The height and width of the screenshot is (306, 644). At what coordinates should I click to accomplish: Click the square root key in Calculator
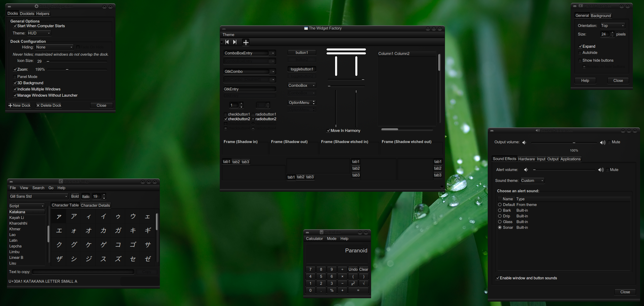coord(364,283)
